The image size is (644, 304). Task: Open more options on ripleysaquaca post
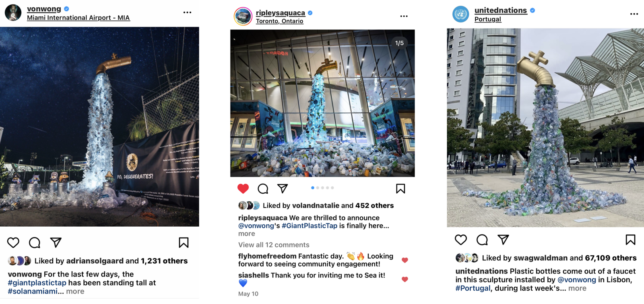[404, 16]
